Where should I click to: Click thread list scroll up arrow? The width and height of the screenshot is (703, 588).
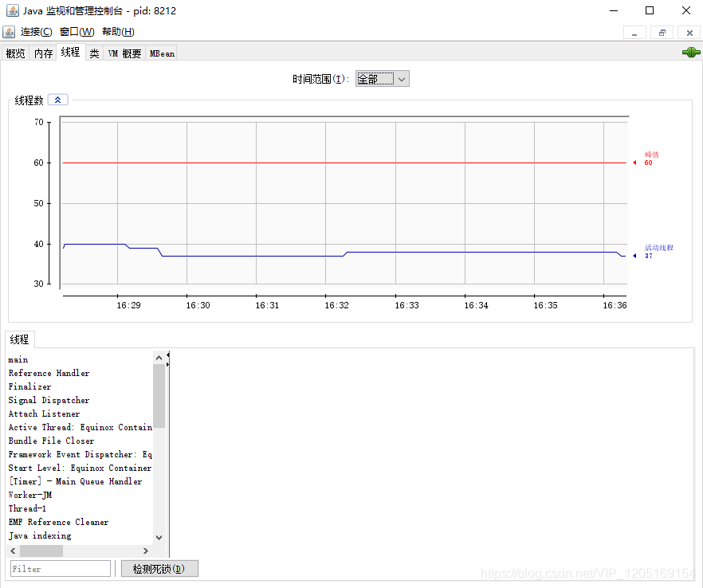tap(159, 358)
